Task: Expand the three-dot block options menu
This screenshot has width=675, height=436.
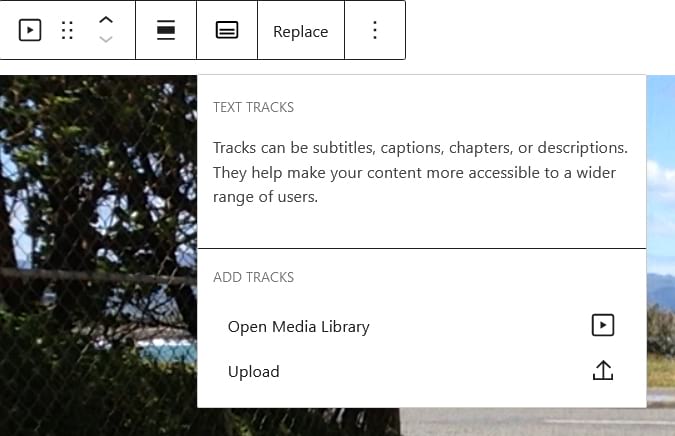Action: point(375,30)
